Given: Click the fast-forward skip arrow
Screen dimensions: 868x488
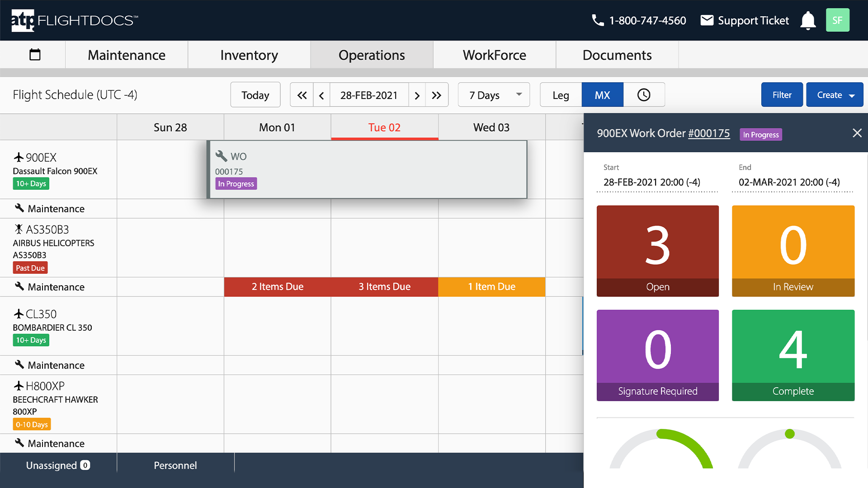Looking at the screenshot, I should point(437,95).
